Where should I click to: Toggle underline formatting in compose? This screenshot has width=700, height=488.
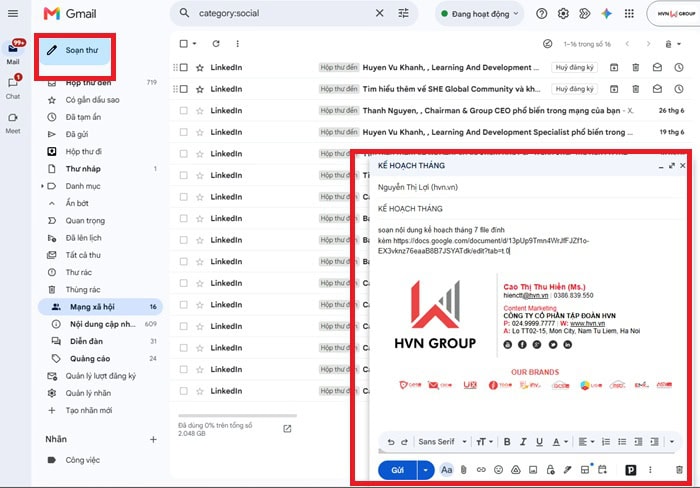(539, 442)
